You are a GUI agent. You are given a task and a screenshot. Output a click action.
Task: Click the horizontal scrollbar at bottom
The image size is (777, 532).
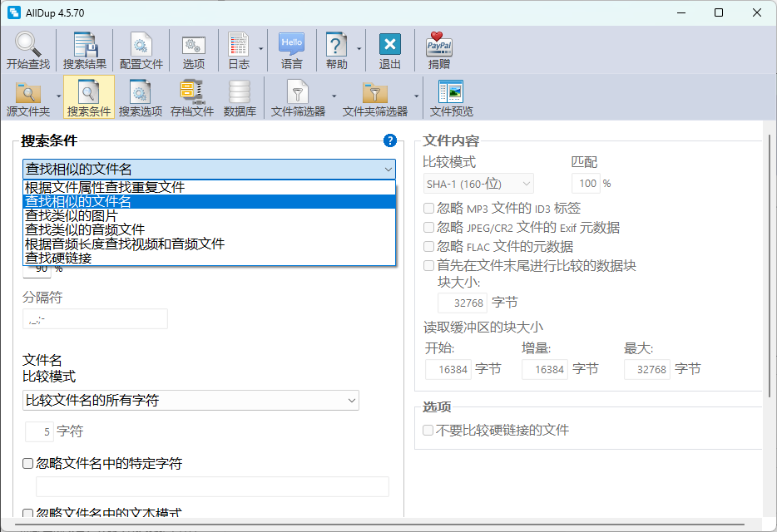[x=379, y=524]
